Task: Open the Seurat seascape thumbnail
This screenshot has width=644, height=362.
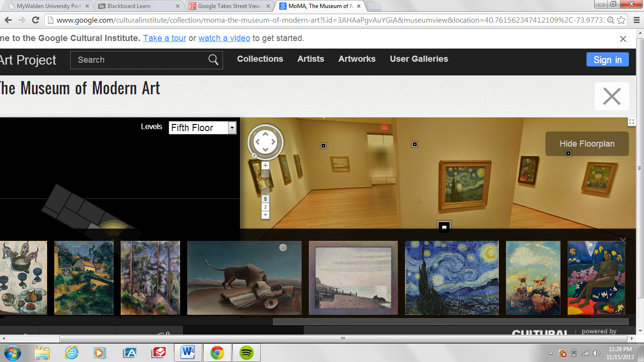Action: click(353, 278)
